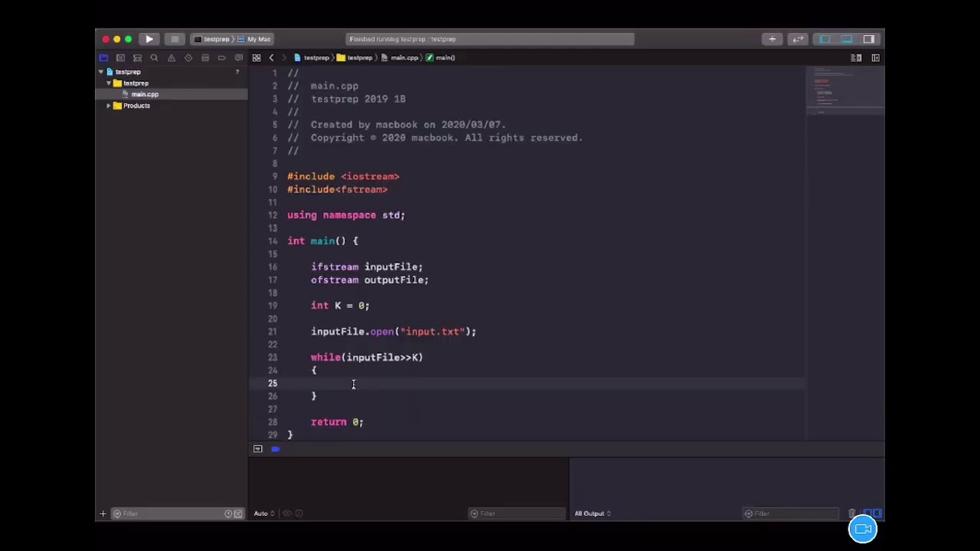The image size is (980, 551).
Task: Show the Source Control navigator
Action: 120,57
